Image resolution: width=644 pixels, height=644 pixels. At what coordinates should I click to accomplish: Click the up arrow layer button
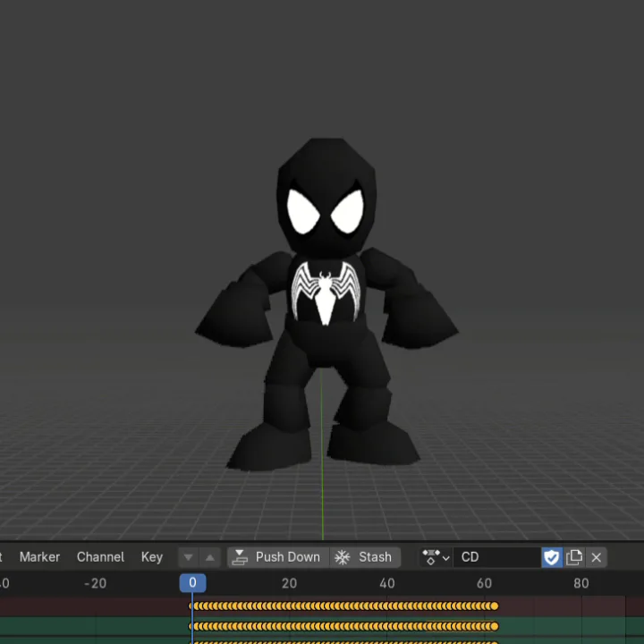tap(210, 557)
